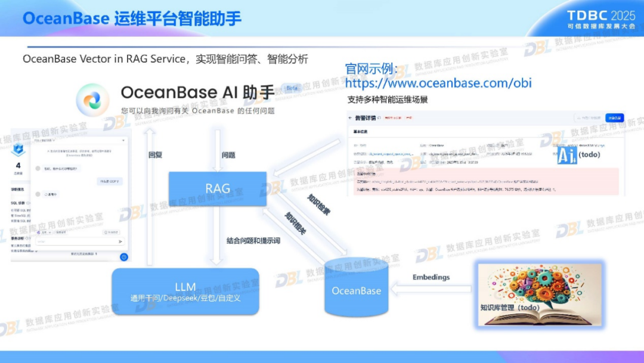
Task: Click the '(todo)' text beside the Ai logo
Action: [x=589, y=155]
